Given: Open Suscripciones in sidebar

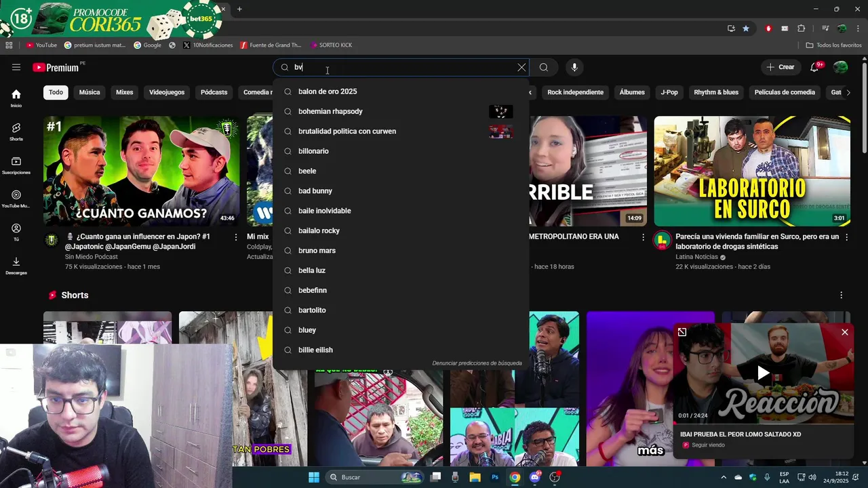Looking at the screenshot, I should [x=16, y=165].
